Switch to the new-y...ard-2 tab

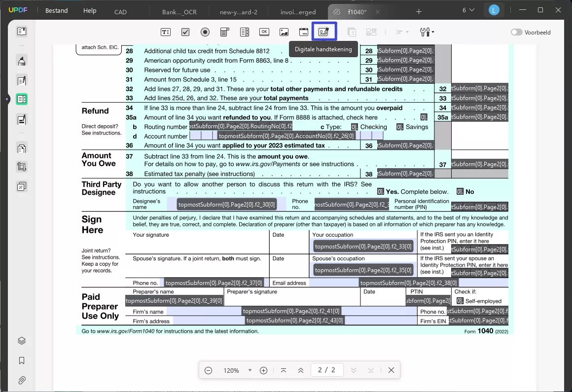click(x=239, y=12)
